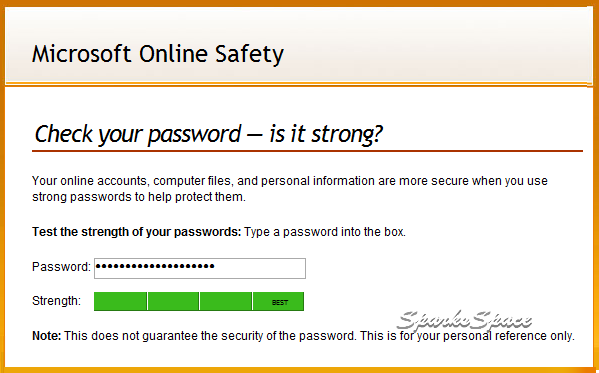The height and width of the screenshot is (373, 599).
Task: Click the 'Check your password' heading
Action: (x=209, y=135)
